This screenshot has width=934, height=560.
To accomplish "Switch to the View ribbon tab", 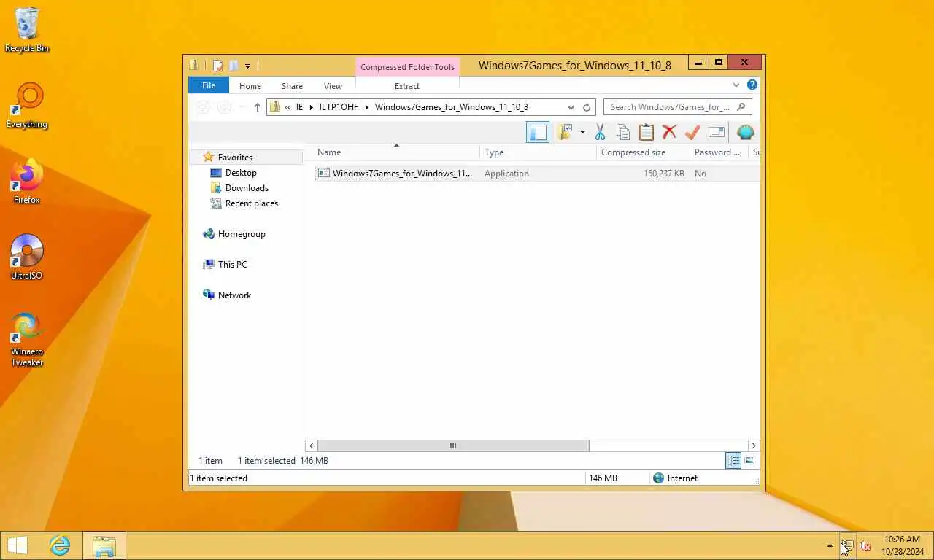I will (x=333, y=86).
